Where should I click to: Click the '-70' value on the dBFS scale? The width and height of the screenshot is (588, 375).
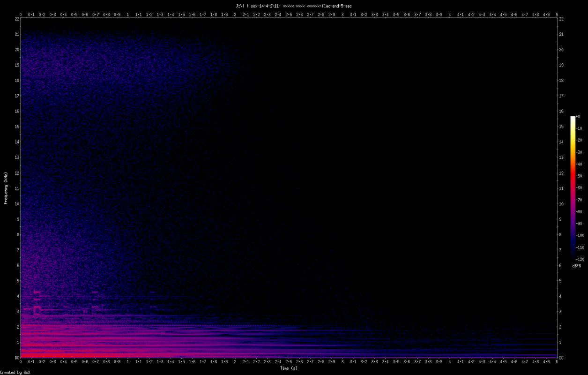point(579,200)
